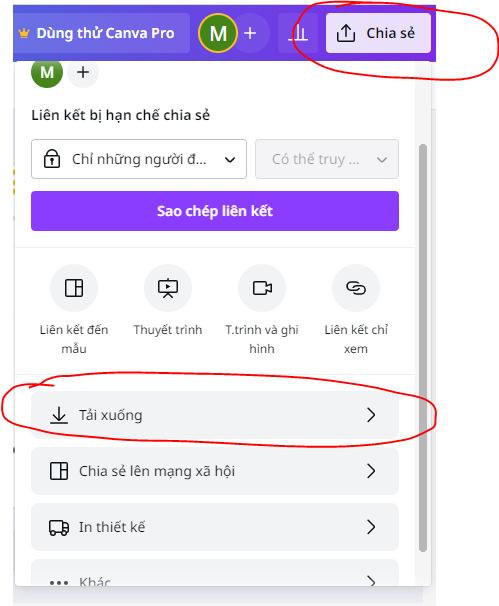Click the Chia sẻ share button
The width and height of the screenshot is (499, 606).
[378, 33]
